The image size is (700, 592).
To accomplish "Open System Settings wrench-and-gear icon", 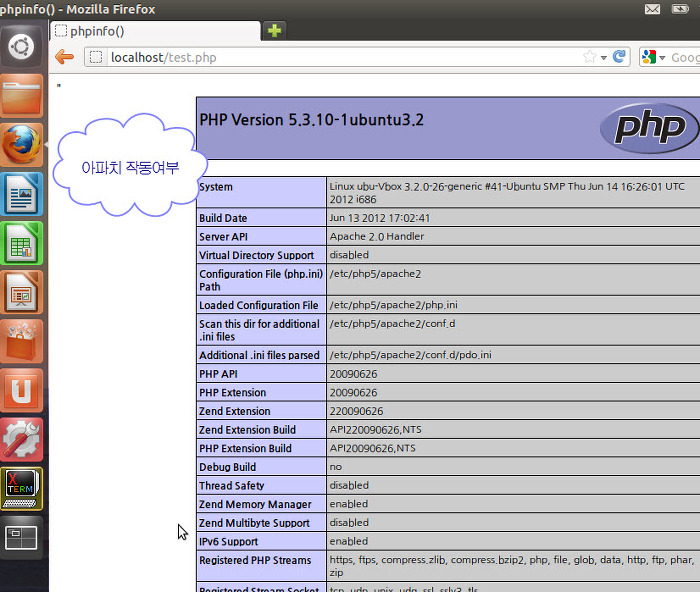I will point(23,440).
